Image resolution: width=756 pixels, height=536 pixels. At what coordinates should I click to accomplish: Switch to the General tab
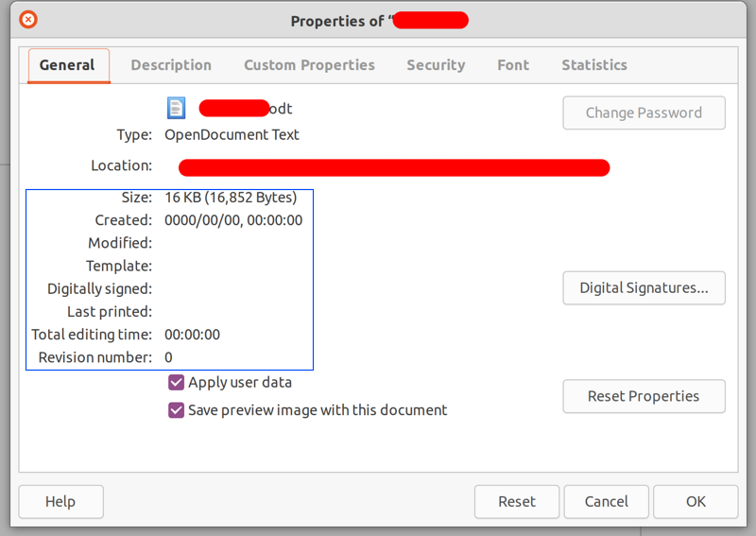point(68,65)
